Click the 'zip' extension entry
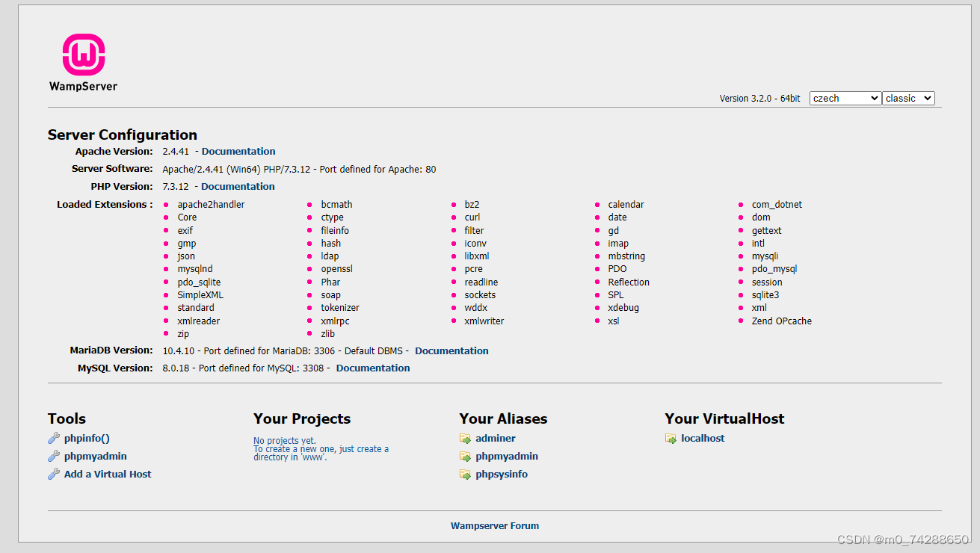The image size is (980, 553). click(183, 334)
